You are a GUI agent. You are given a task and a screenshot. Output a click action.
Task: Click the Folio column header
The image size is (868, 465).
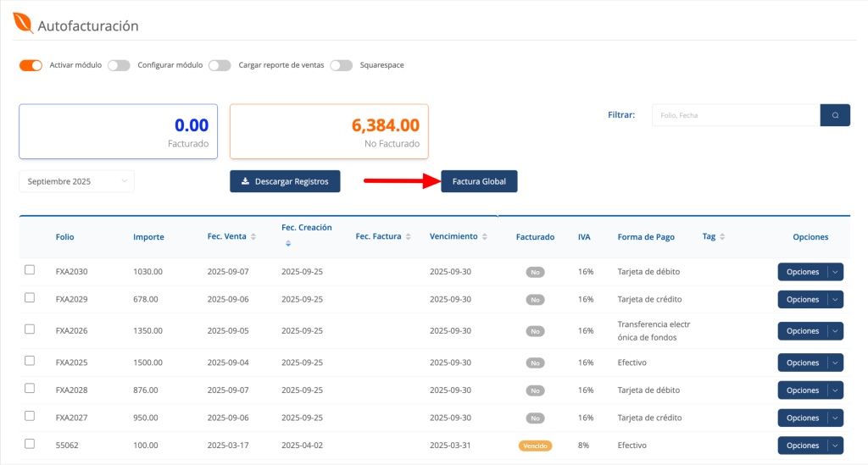pos(64,236)
